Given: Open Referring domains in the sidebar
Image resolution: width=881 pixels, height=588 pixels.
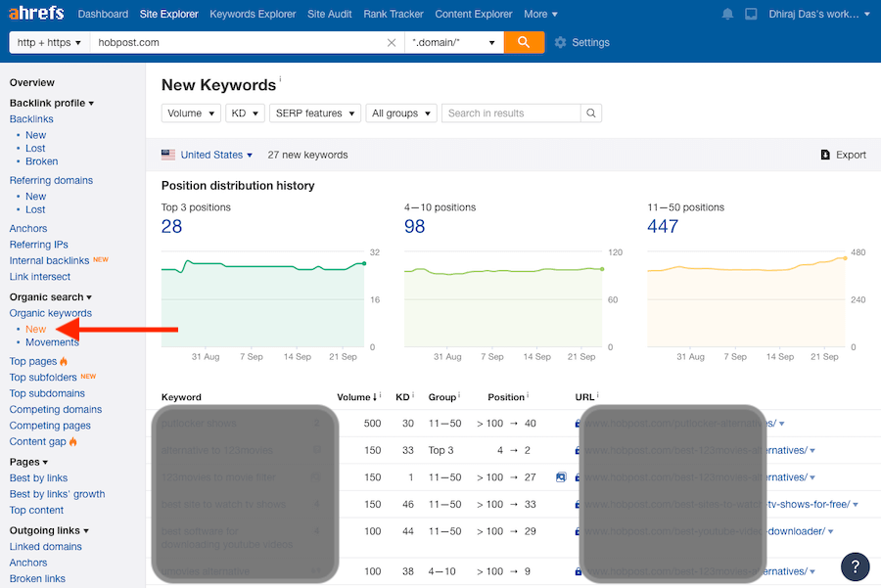Looking at the screenshot, I should coord(51,180).
